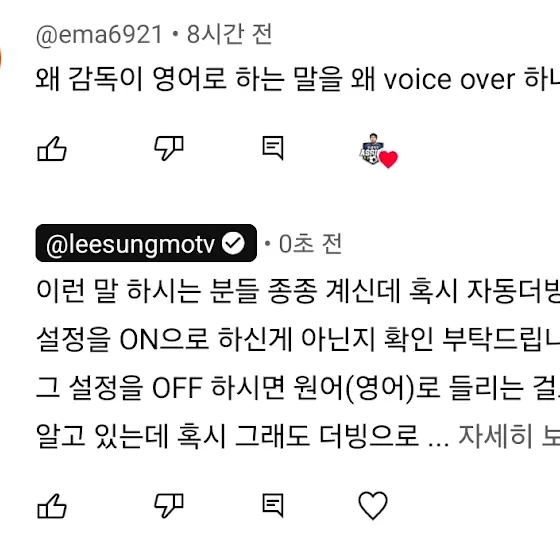Like the @leesungmotv reply
Screen dimensions: 560x560
click(x=52, y=506)
